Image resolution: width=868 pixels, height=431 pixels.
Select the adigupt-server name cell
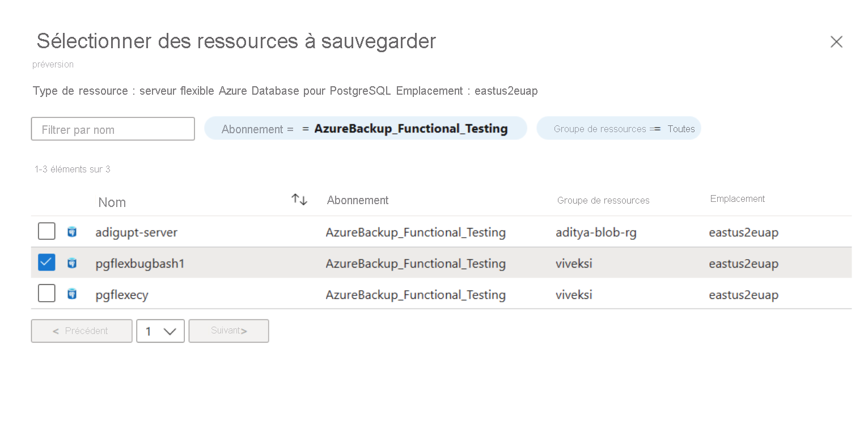[137, 233]
